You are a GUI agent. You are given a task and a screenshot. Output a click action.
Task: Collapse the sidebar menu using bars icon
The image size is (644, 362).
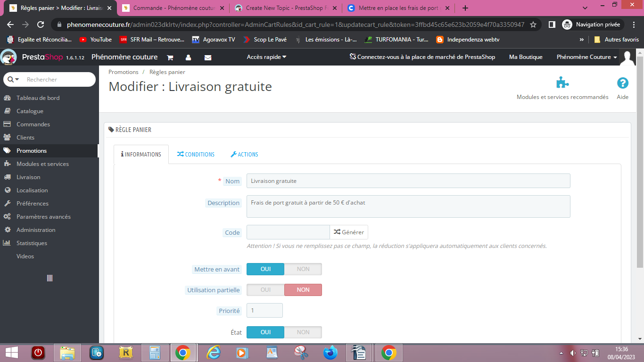(x=50, y=278)
